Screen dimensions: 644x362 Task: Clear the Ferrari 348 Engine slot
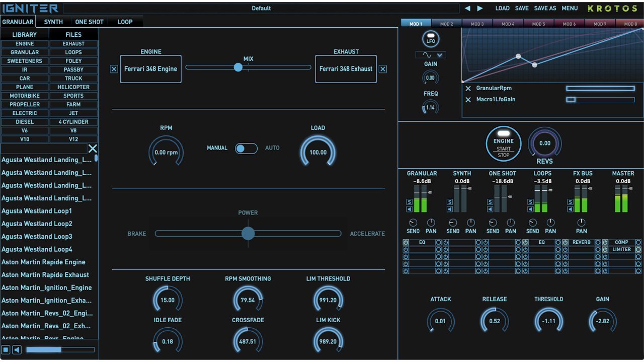click(114, 69)
